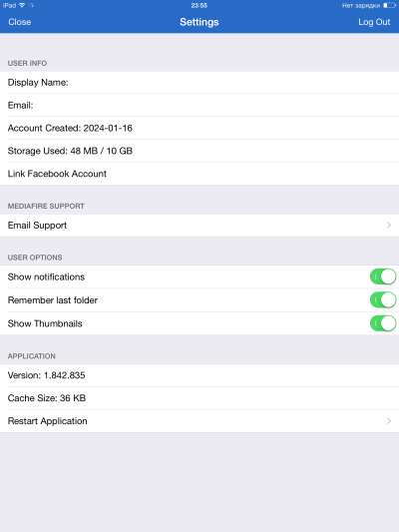Tap the Wi-Fi status icon

pos(22,5)
